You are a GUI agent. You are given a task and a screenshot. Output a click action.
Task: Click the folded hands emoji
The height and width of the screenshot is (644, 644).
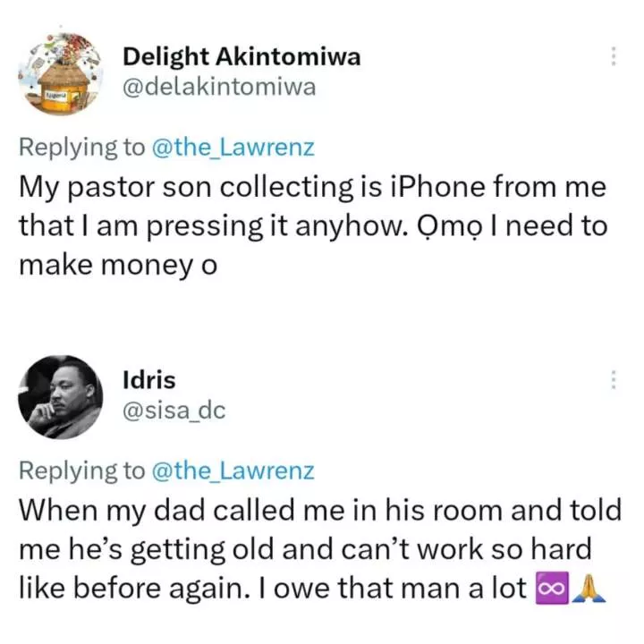pos(589,589)
